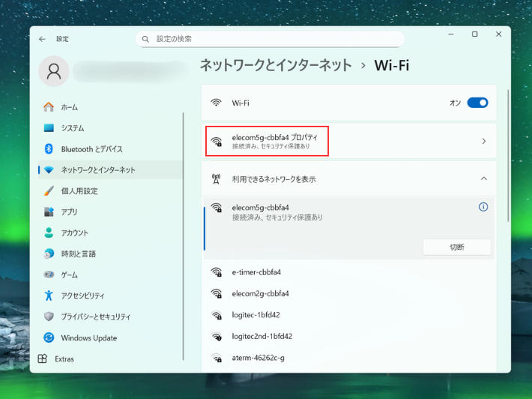Open Windows Update page
The width and height of the screenshot is (532, 399).
(x=111, y=338)
